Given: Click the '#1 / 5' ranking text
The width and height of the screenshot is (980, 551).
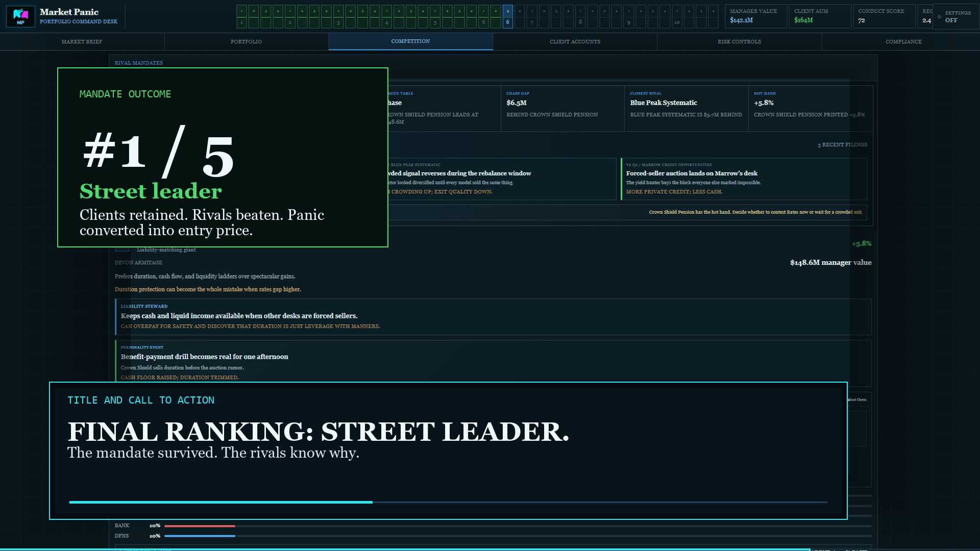Looking at the screenshot, I should click(159, 152).
